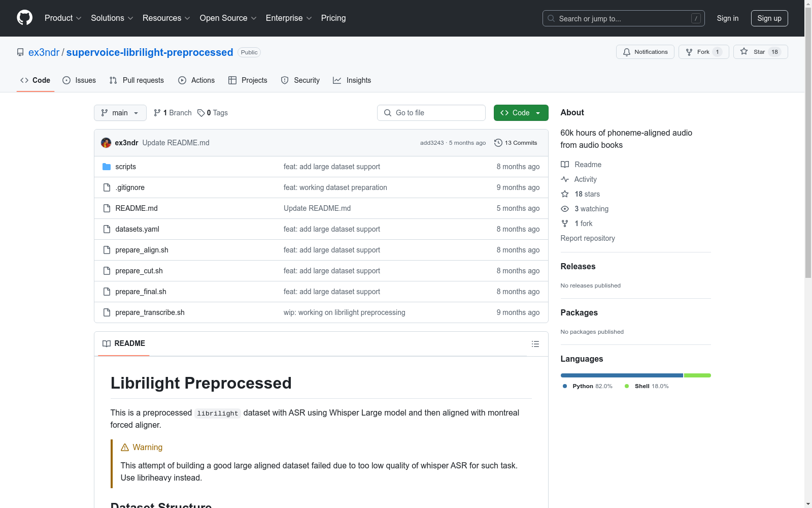
Task: Click the file icon for prepare_align.sh
Action: [x=107, y=250]
